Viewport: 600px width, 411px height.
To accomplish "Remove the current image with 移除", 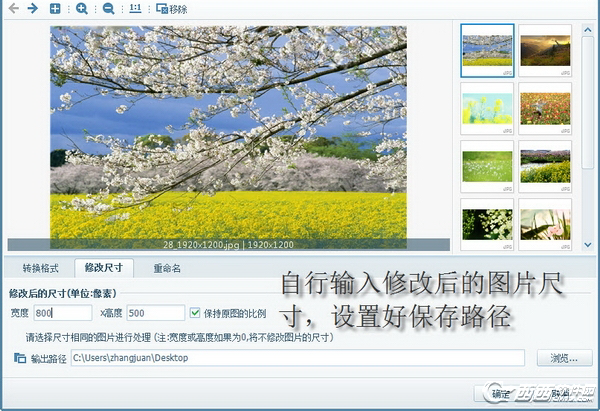I will [171, 9].
